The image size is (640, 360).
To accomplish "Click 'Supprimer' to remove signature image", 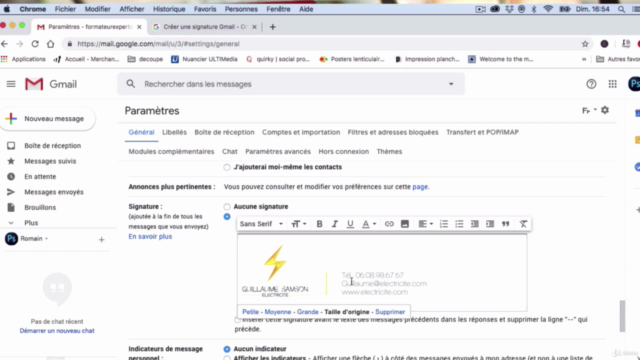I will (x=390, y=312).
